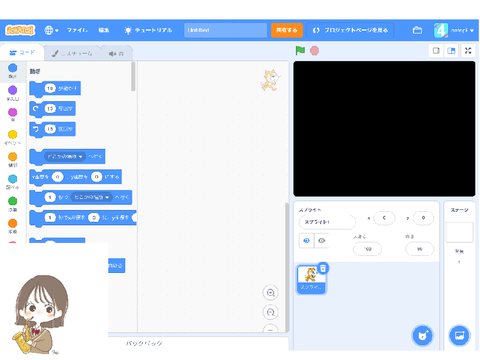The height and width of the screenshot is (360, 480).
Task: Click the move 10 steps block
Action: click(55, 89)
